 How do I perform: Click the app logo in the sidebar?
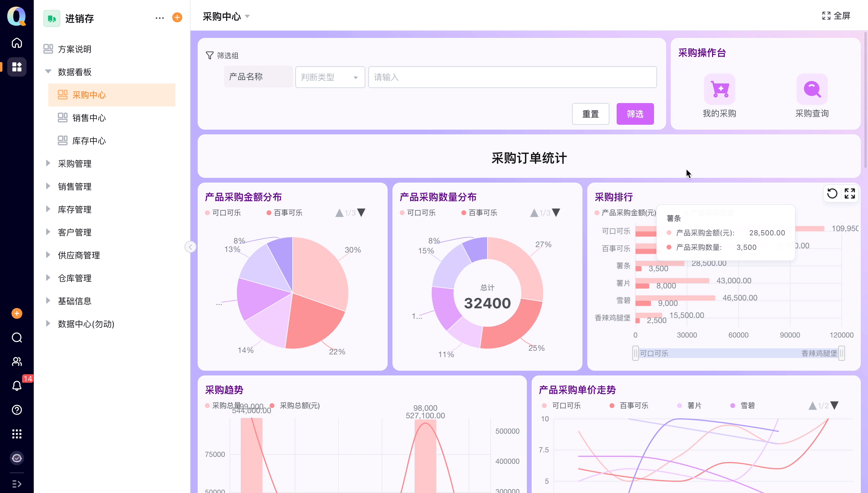click(x=17, y=16)
